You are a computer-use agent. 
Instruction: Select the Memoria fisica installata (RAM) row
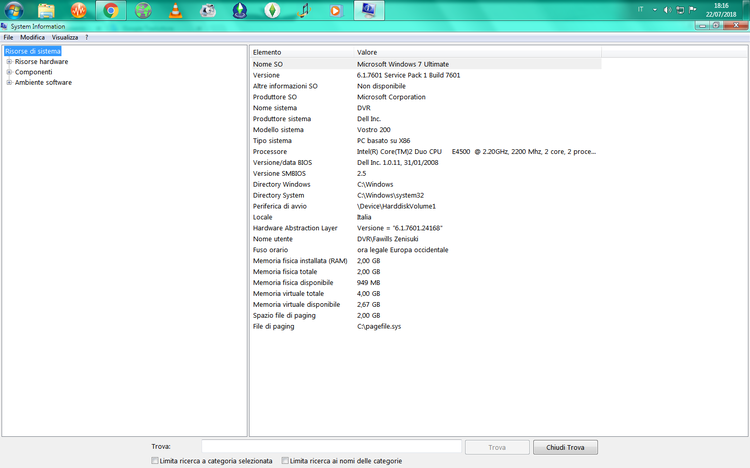pyautogui.click(x=426, y=261)
